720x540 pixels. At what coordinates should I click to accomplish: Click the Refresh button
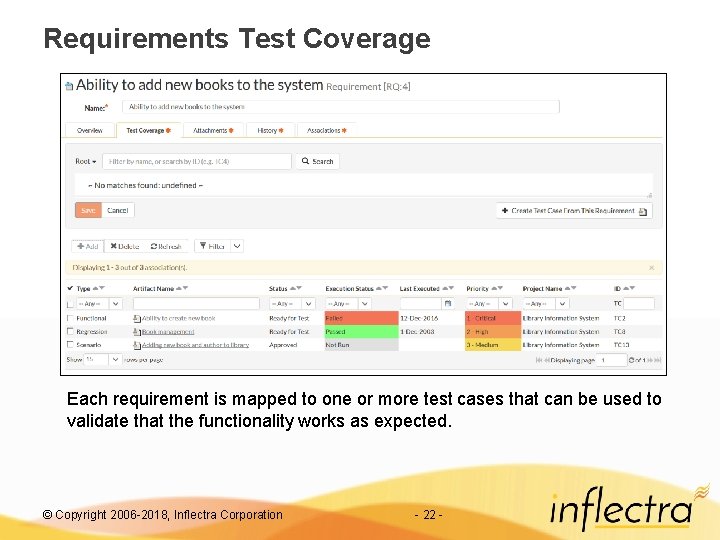(166, 246)
